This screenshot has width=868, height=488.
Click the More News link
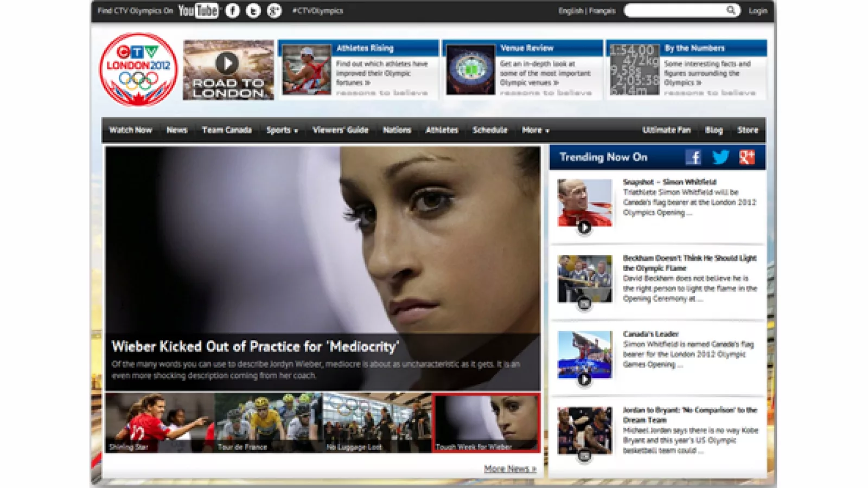(x=509, y=469)
